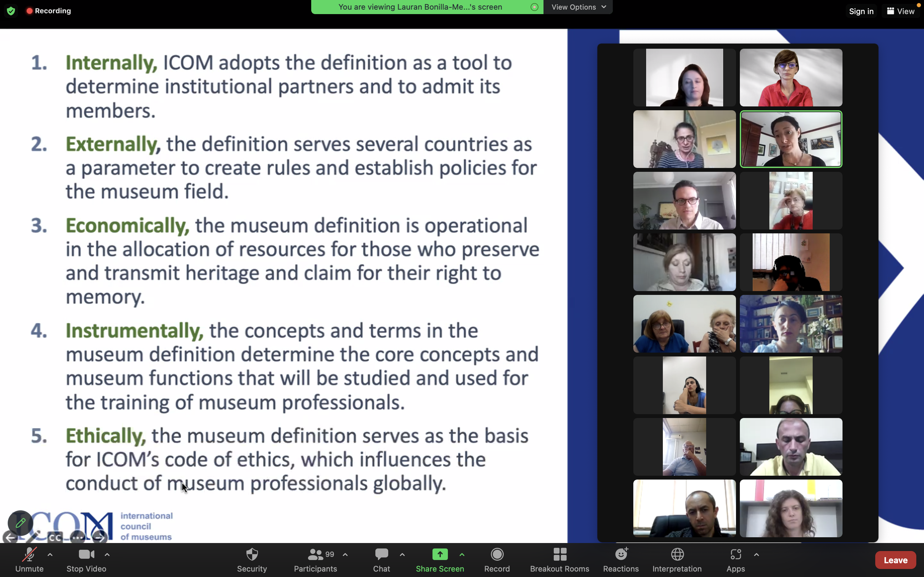Image resolution: width=924 pixels, height=577 pixels.
Task: Unmute the microphone
Action: click(x=30, y=559)
